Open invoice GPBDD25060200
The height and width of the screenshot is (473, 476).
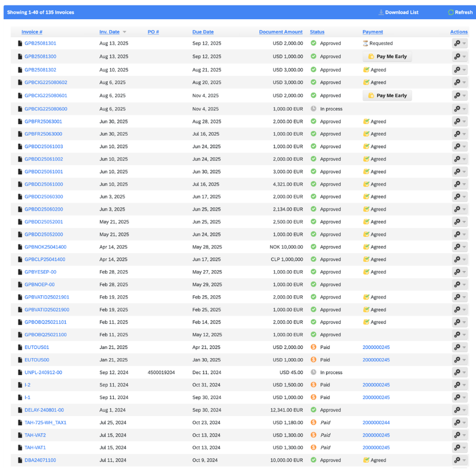pyautogui.click(x=44, y=209)
